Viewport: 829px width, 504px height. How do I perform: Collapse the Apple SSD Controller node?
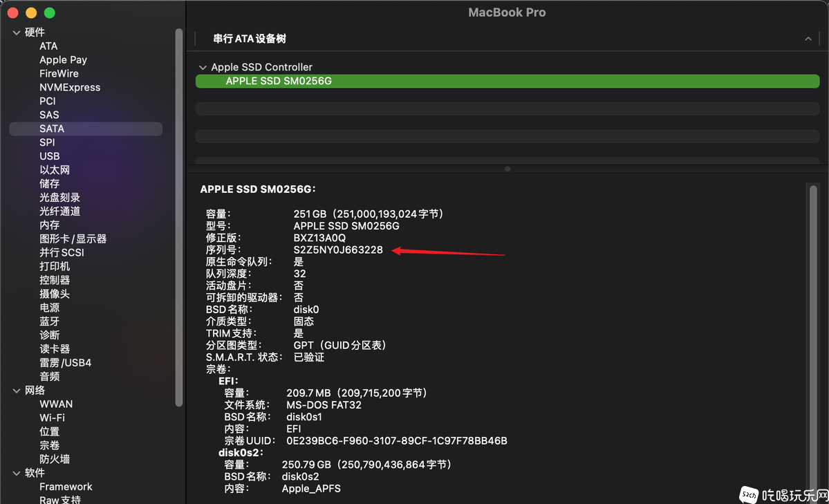[203, 68]
